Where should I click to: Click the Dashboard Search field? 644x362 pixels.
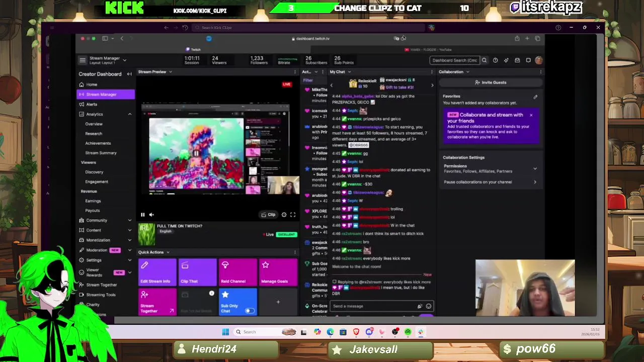(x=454, y=60)
